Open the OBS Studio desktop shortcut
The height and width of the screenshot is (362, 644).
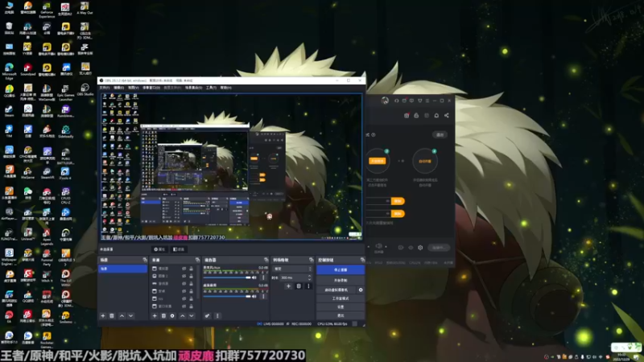click(85, 90)
